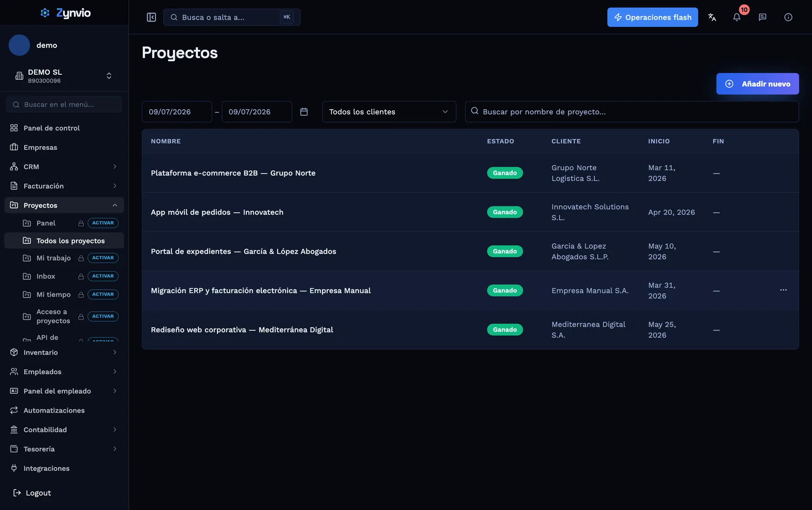This screenshot has width=812, height=510.
Task: Collapse the Proyectos menu section
Action: pyautogui.click(x=64, y=205)
